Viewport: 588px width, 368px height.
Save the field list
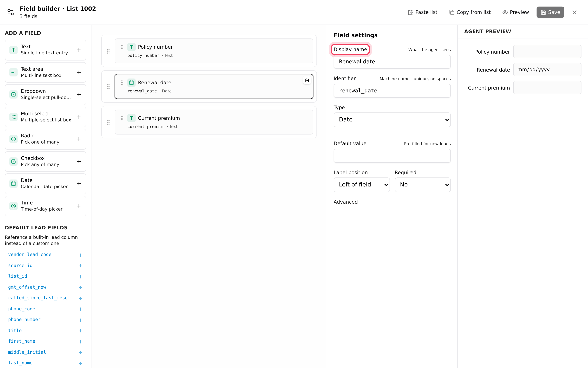coord(550,12)
